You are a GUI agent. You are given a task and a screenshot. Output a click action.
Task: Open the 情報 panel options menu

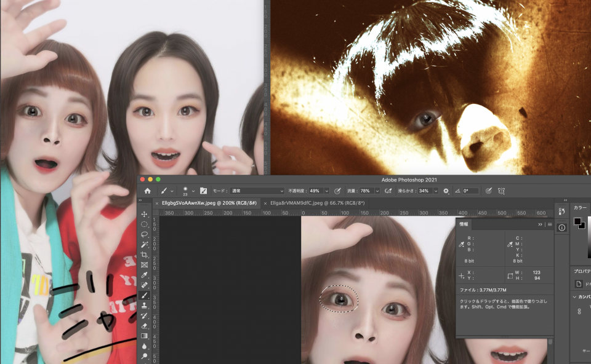click(550, 224)
